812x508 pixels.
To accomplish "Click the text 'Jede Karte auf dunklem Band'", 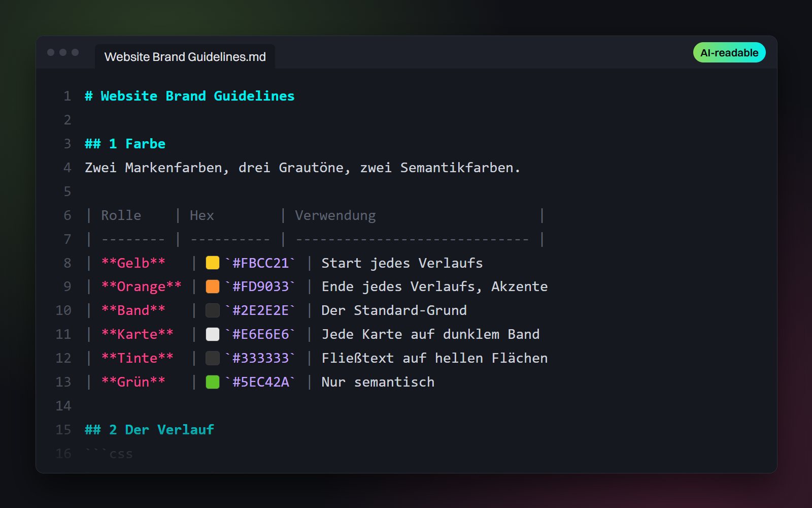I will 430,334.
